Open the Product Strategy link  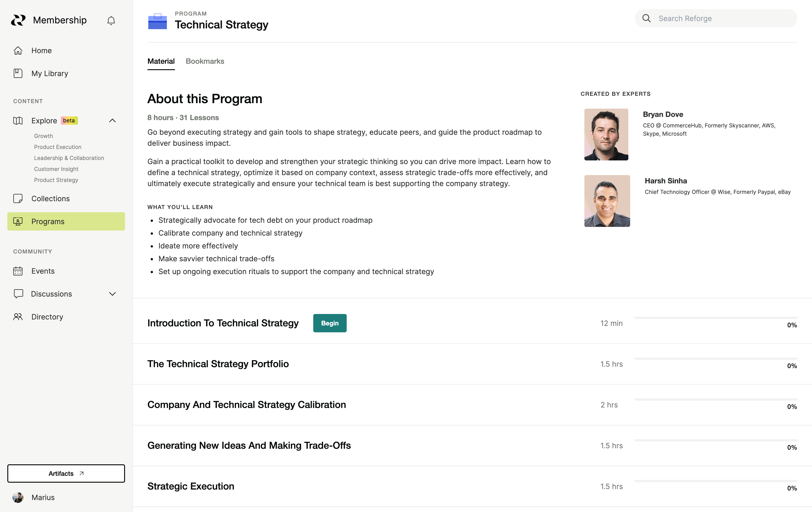point(56,180)
